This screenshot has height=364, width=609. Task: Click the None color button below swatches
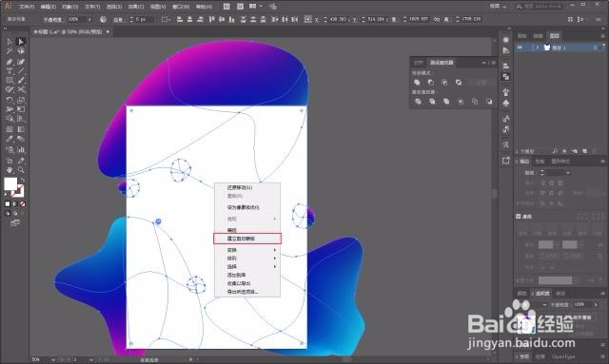[x=23, y=203]
